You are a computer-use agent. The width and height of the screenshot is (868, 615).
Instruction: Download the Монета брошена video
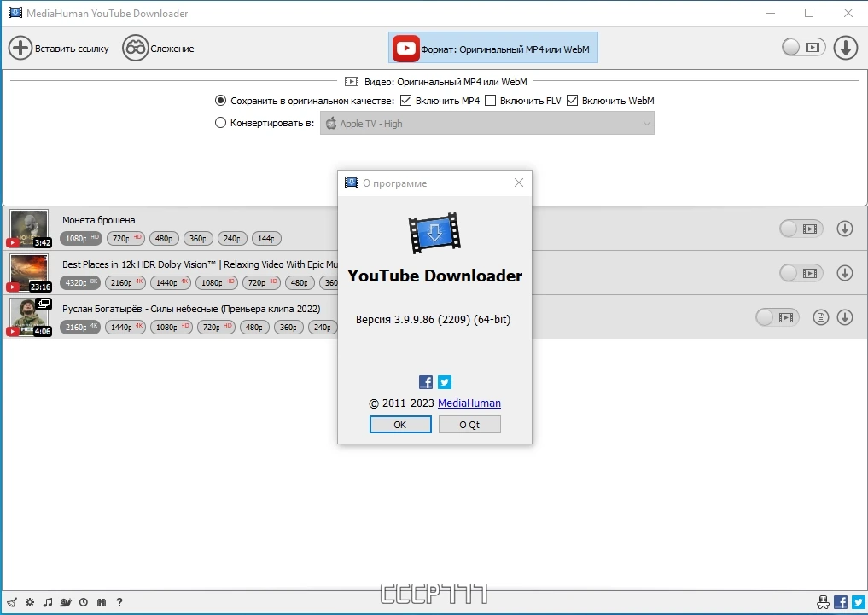pyautogui.click(x=845, y=229)
